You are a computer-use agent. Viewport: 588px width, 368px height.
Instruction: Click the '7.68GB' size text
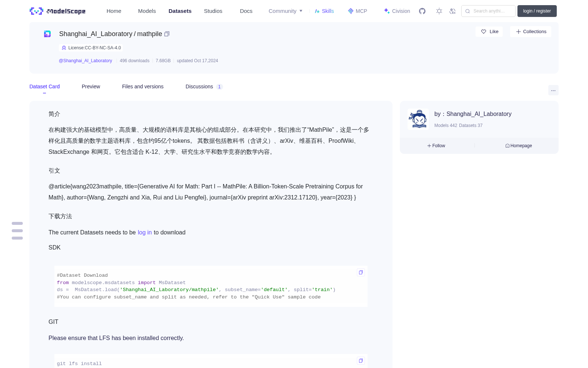pyautogui.click(x=163, y=61)
